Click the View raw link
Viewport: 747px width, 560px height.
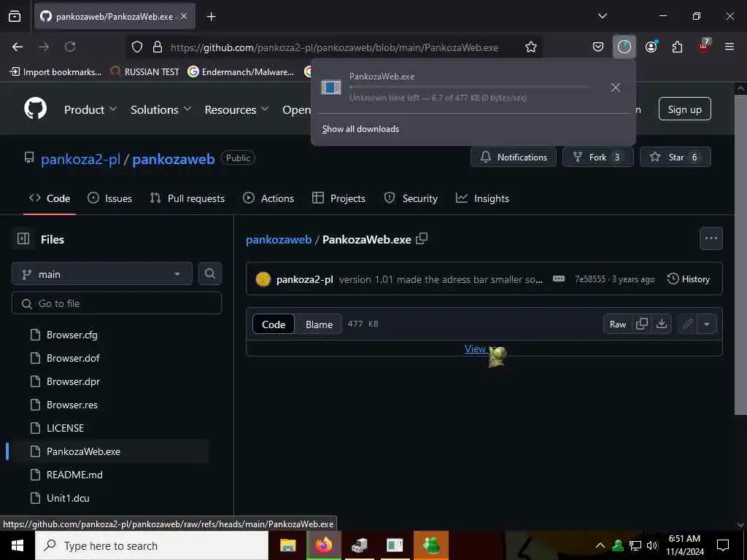477,349
